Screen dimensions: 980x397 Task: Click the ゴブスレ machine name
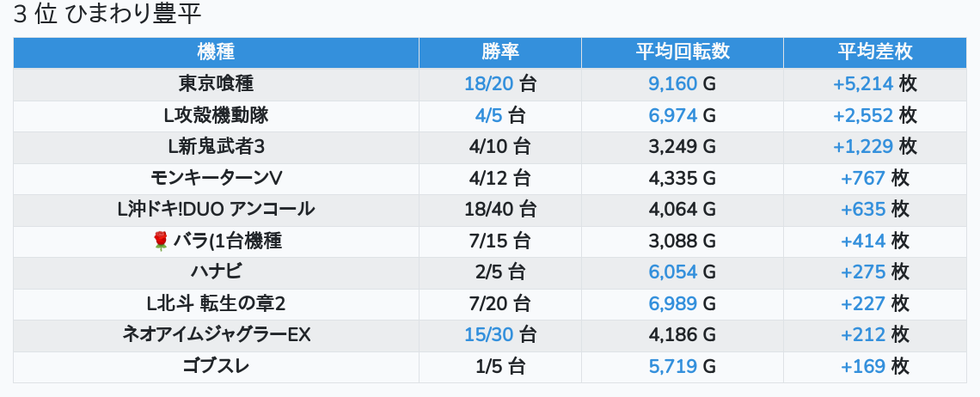tap(216, 367)
